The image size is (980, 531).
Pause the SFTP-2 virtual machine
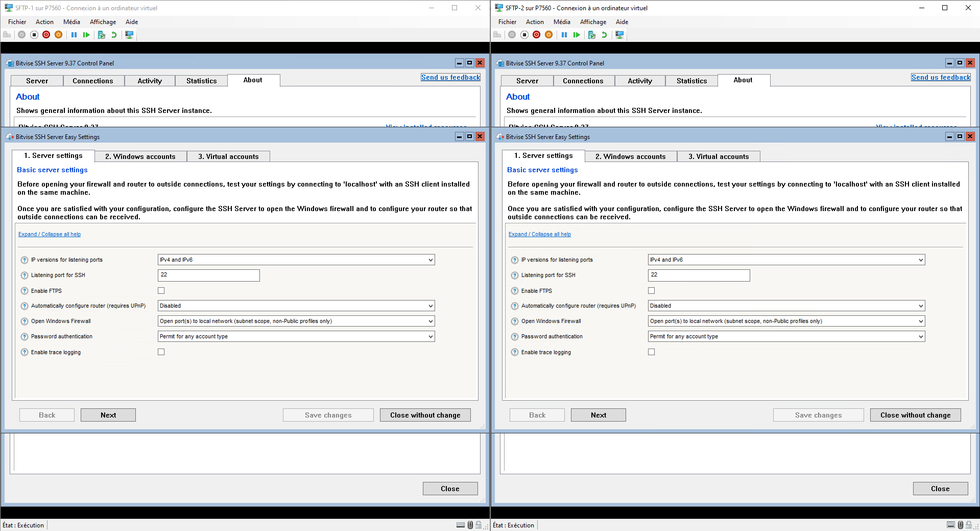click(x=564, y=35)
